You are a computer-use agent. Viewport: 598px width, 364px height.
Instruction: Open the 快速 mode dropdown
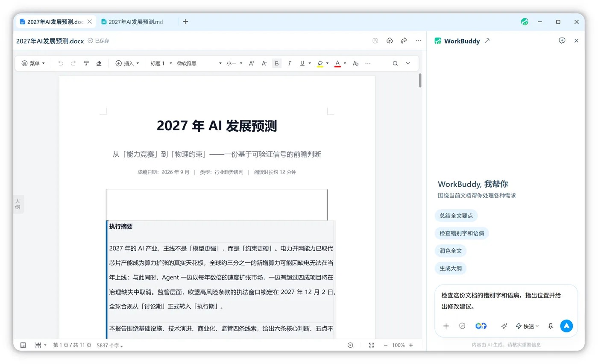point(527,326)
